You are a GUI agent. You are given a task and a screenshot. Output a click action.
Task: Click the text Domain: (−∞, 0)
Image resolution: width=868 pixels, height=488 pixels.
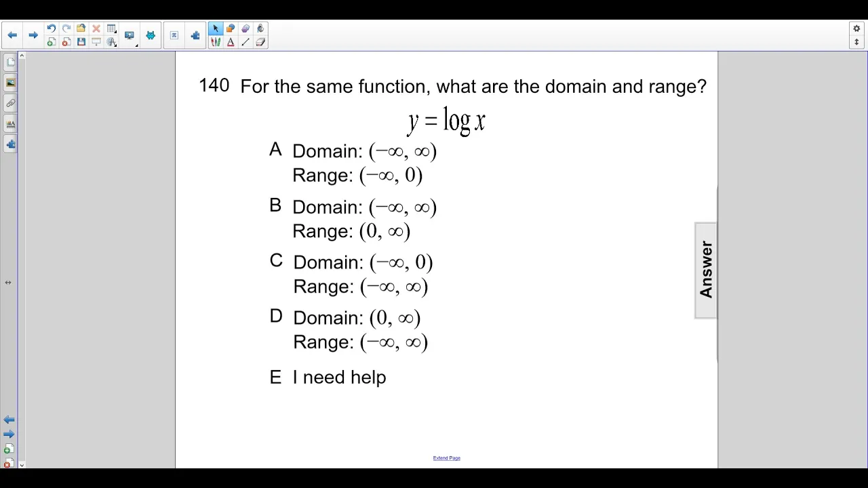coord(363,262)
